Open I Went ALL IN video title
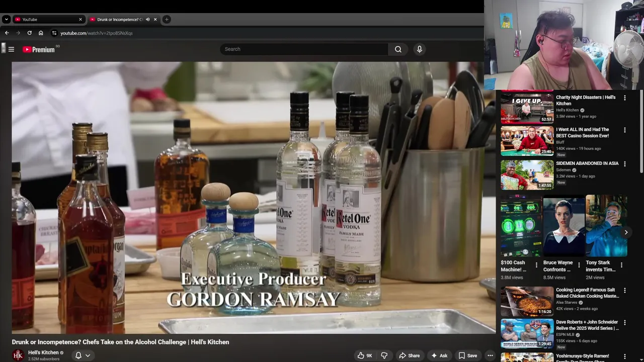The image size is (644, 362). click(x=583, y=132)
